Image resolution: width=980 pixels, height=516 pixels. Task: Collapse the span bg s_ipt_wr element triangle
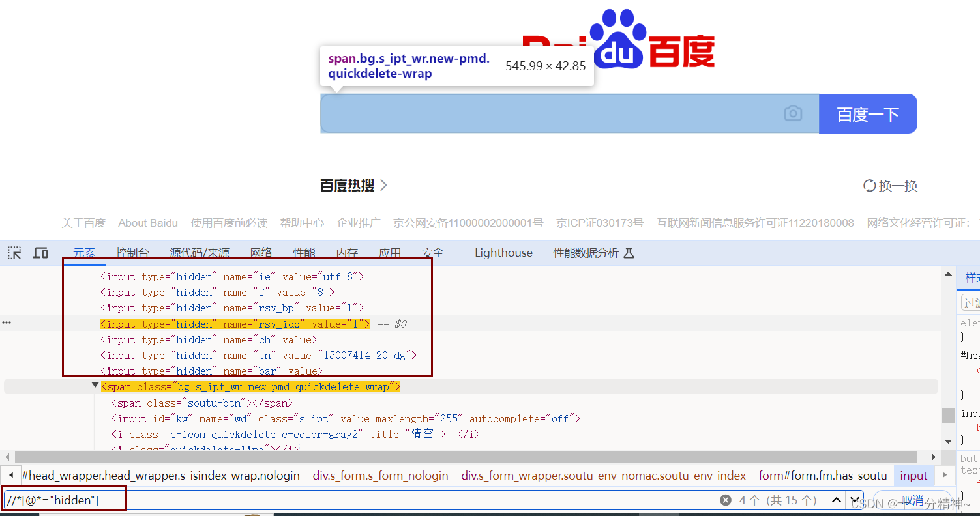pyautogui.click(x=95, y=386)
